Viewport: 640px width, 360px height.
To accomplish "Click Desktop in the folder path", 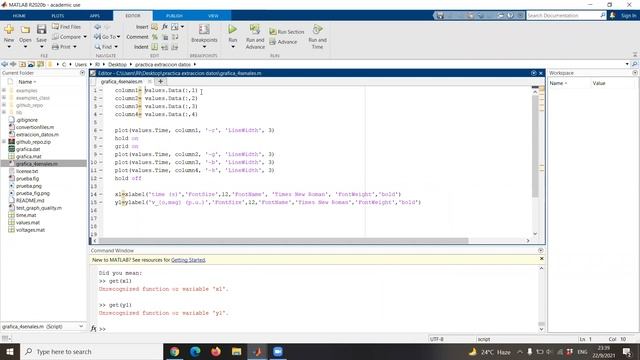I will coord(118,64).
